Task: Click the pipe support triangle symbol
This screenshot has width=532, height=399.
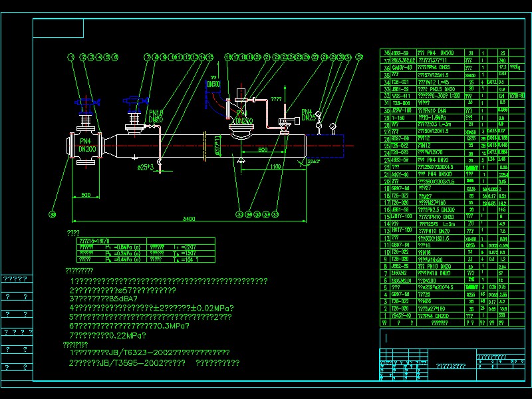Action: point(241,161)
